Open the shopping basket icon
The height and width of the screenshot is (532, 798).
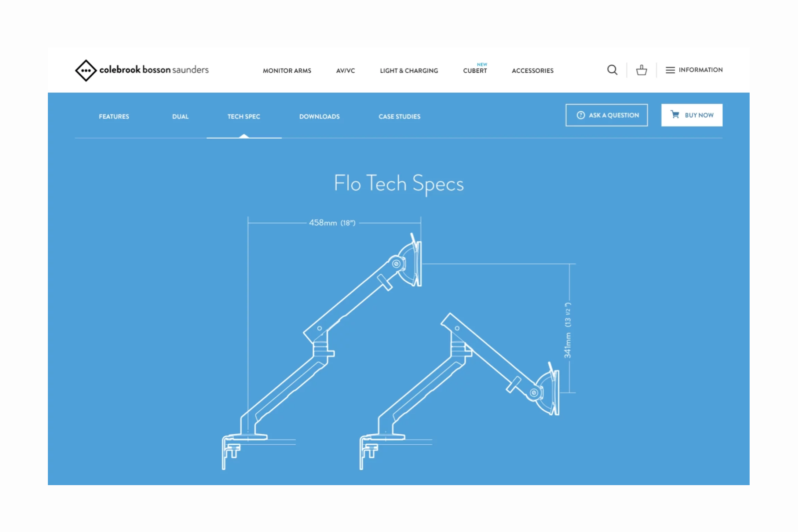(641, 70)
